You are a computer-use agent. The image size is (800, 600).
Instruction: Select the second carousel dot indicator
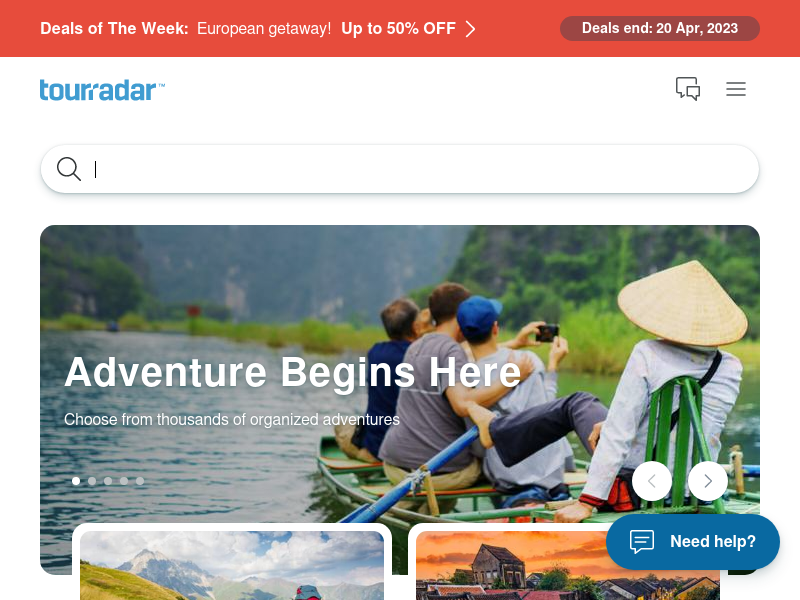pyautogui.click(x=92, y=481)
